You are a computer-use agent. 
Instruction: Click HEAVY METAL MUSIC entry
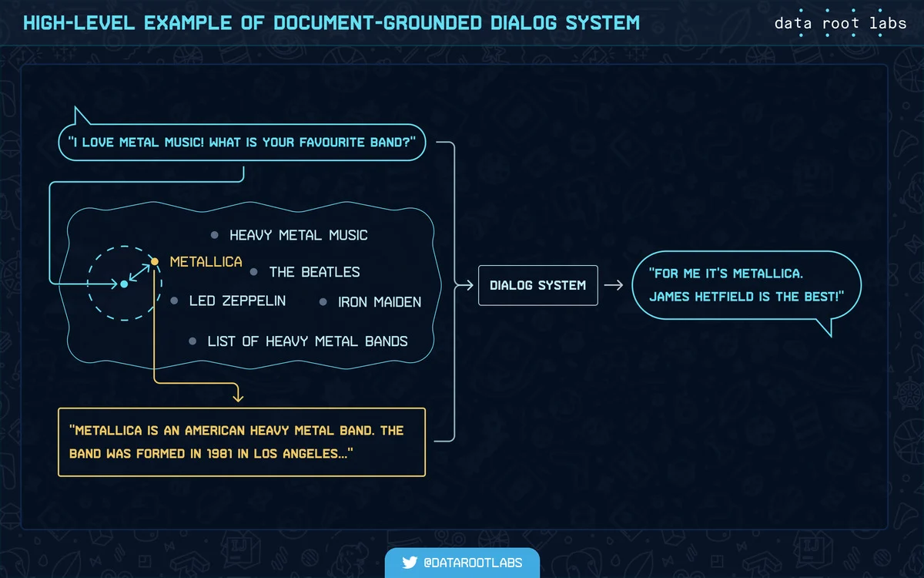tap(299, 235)
